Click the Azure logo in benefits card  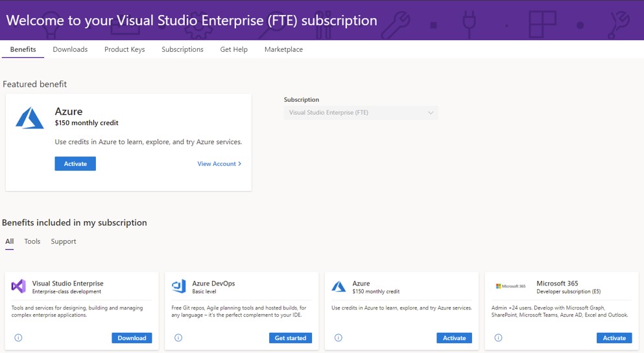coord(339,286)
